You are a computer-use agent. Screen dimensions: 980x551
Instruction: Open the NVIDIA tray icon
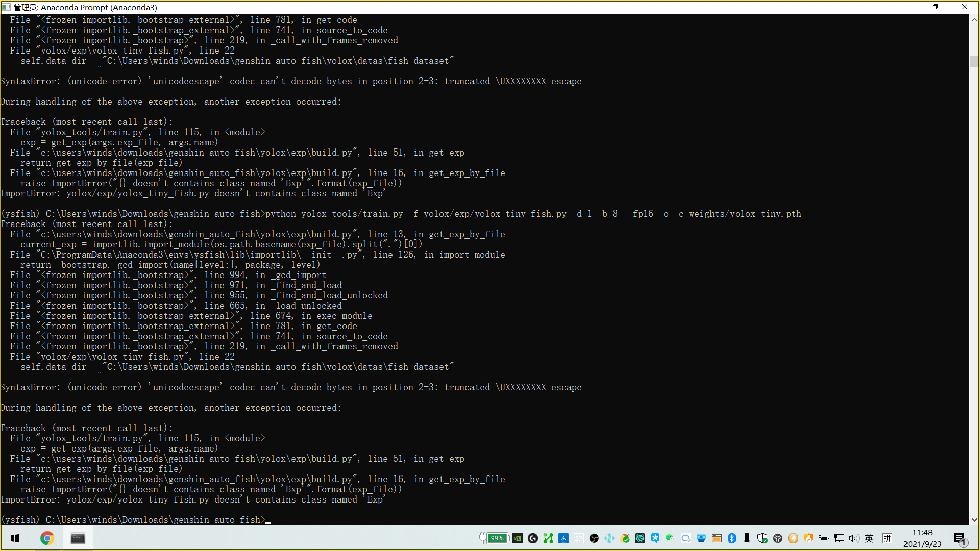pos(518,538)
